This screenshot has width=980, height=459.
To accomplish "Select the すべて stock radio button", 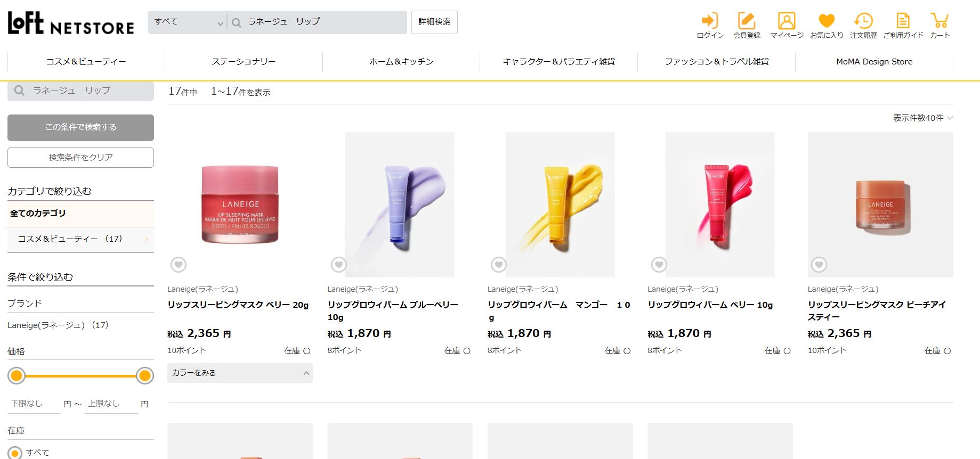I will coord(15,453).
